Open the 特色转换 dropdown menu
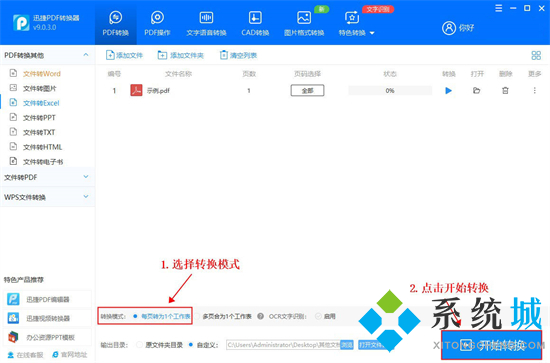Screen dimensions: 550x363 pos(356,23)
